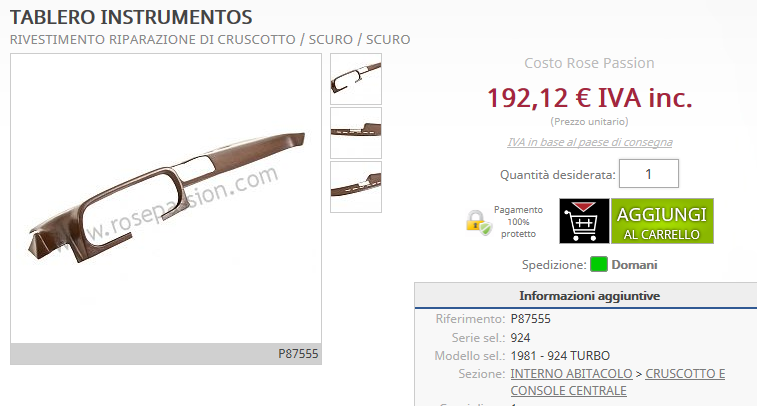Click the P87555 reference value
This screenshot has width=757, height=406.
531,319
